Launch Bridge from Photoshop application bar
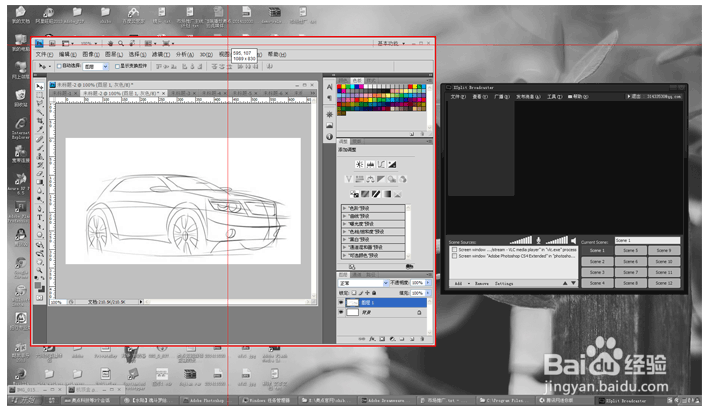 click(x=52, y=43)
